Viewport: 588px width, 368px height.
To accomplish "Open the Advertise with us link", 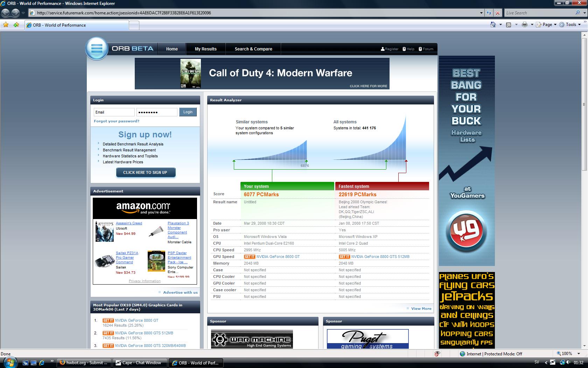I will pyautogui.click(x=180, y=292).
